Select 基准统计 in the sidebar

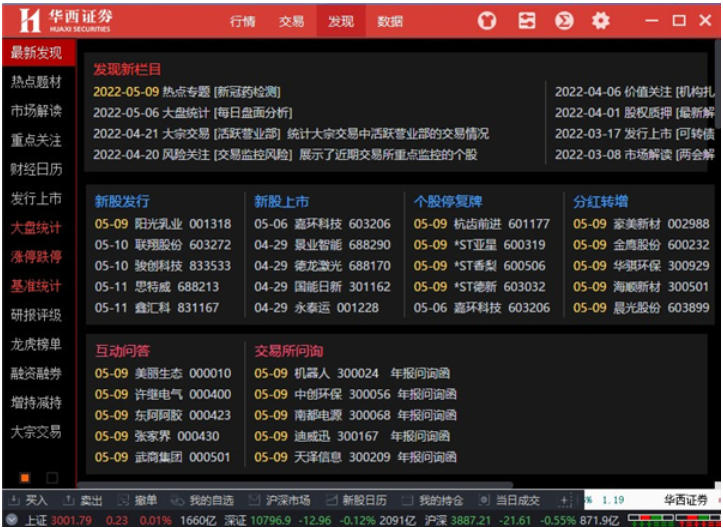coord(36,286)
